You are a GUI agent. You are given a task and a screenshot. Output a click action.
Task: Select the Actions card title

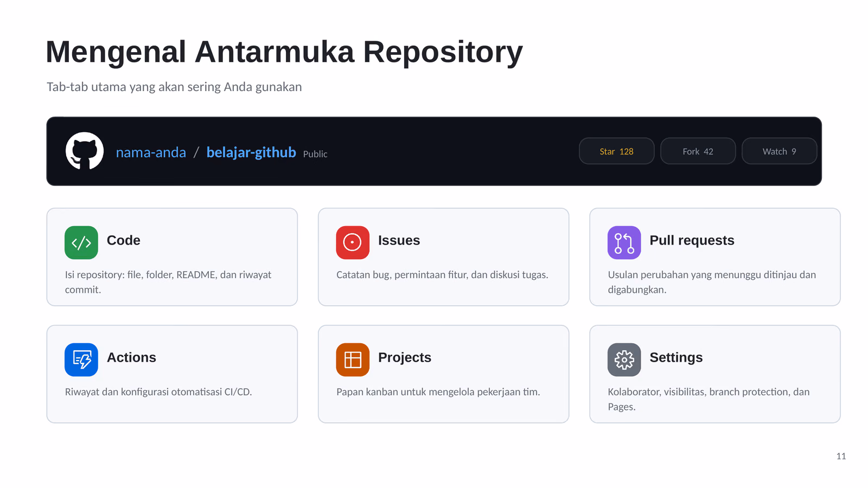tap(131, 357)
